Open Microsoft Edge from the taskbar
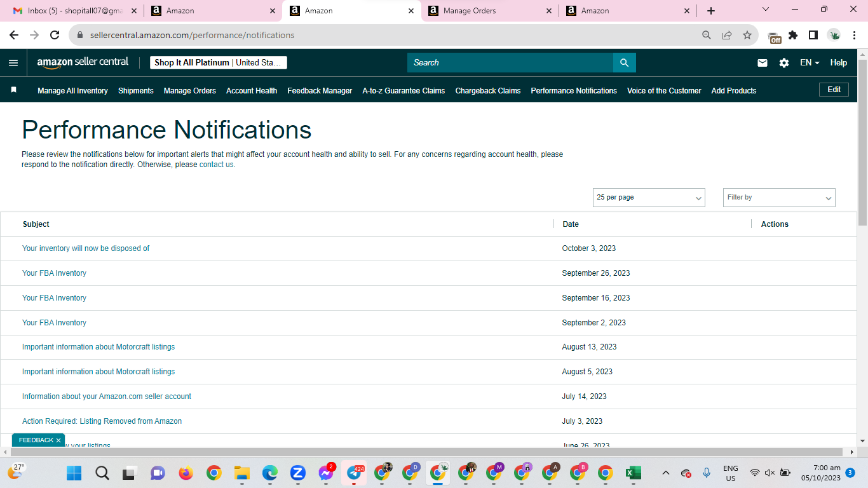This screenshot has width=868, height=488. pyautogui.click(x=269, y=473)
